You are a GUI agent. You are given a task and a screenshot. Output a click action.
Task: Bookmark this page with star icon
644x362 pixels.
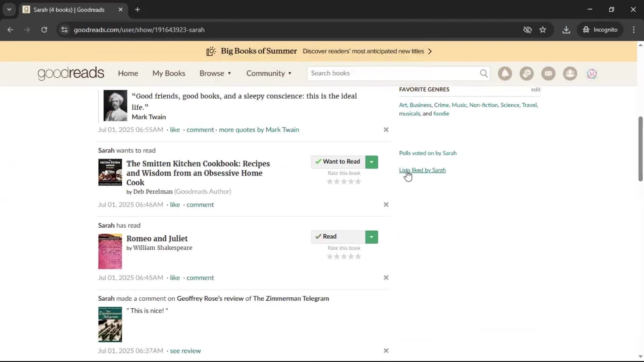543,30
